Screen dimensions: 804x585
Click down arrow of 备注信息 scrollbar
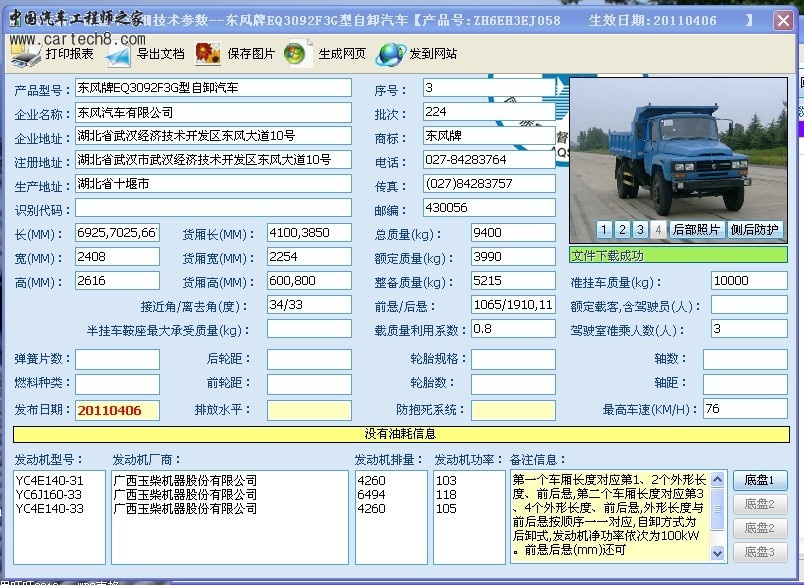pyautogui.click(x=717, y=553)
